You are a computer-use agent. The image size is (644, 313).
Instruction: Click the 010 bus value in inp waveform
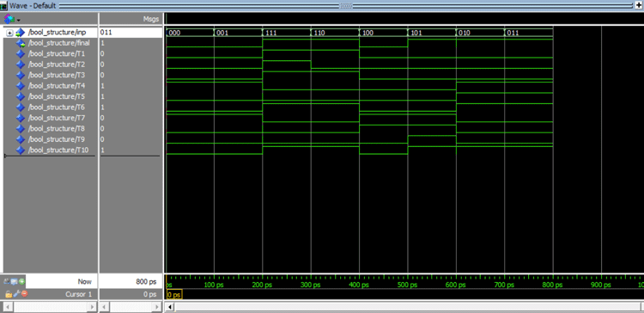point(464,33)
